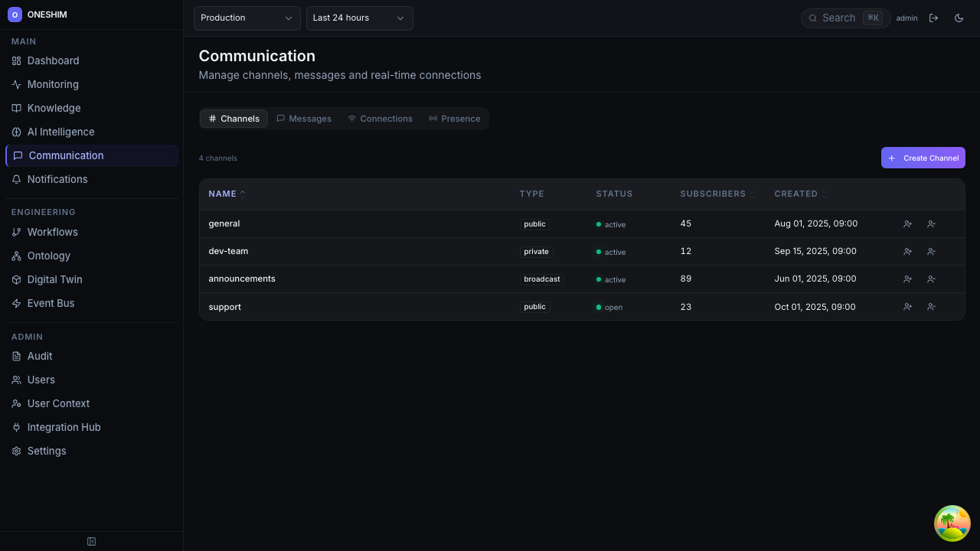Collapse sidebar using bottom panel icon

click(x=92, y=542)
